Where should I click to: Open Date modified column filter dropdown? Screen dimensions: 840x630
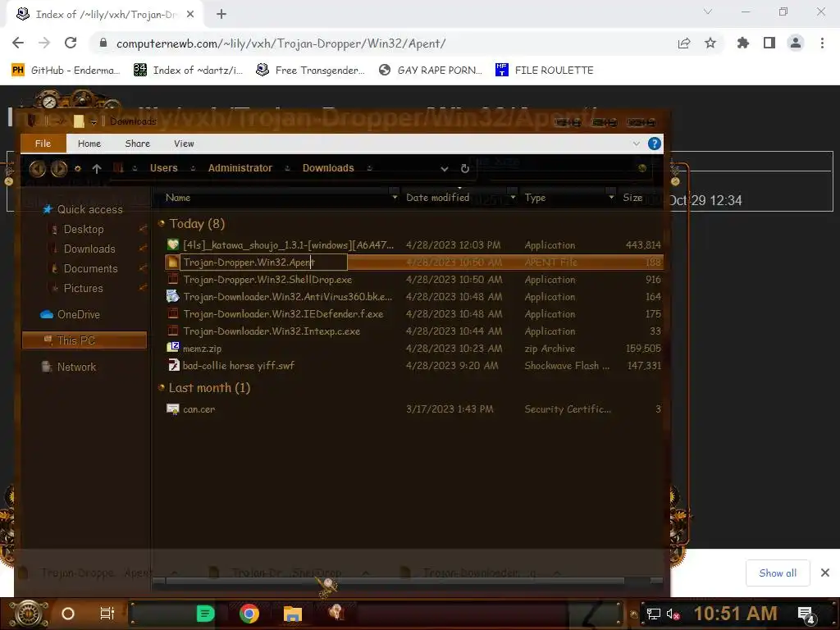point(513,198)
